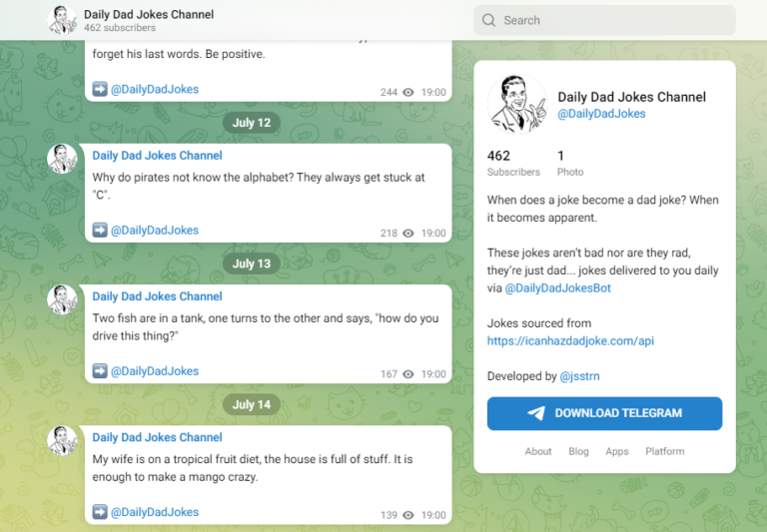Screen dimensions: 767x532
Task: Click the 139 view count
Action: coord(388,515)
